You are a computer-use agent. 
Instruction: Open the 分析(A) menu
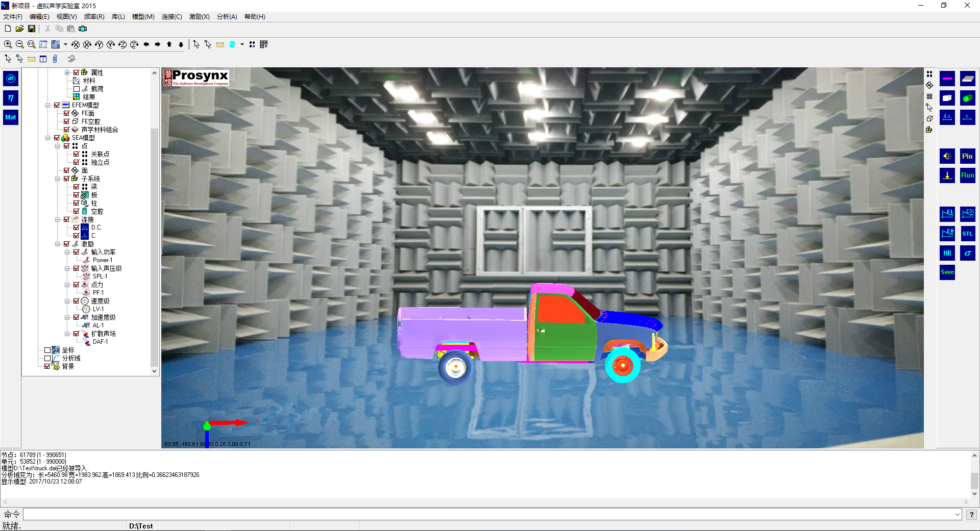pos(227,17)
